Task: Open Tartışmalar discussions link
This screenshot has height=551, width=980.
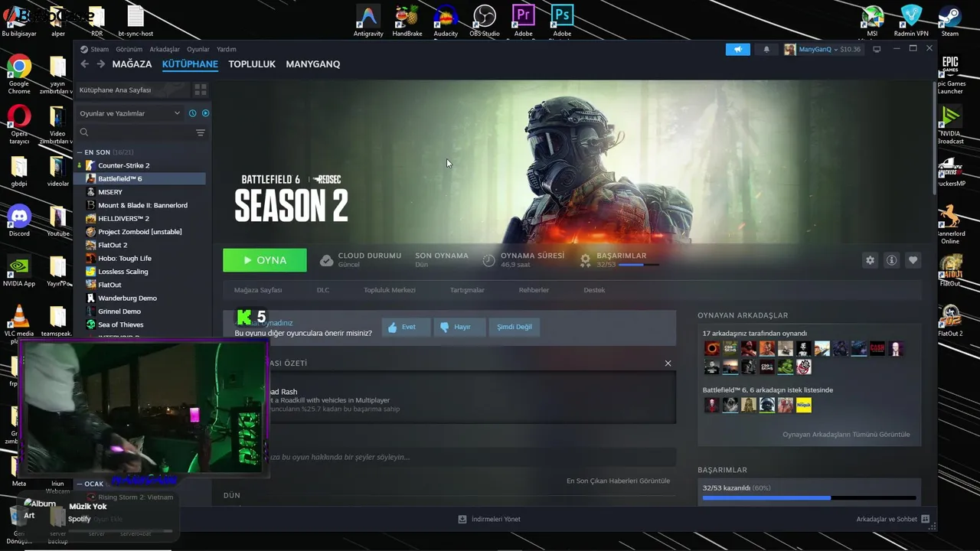Action: (467, 290)
